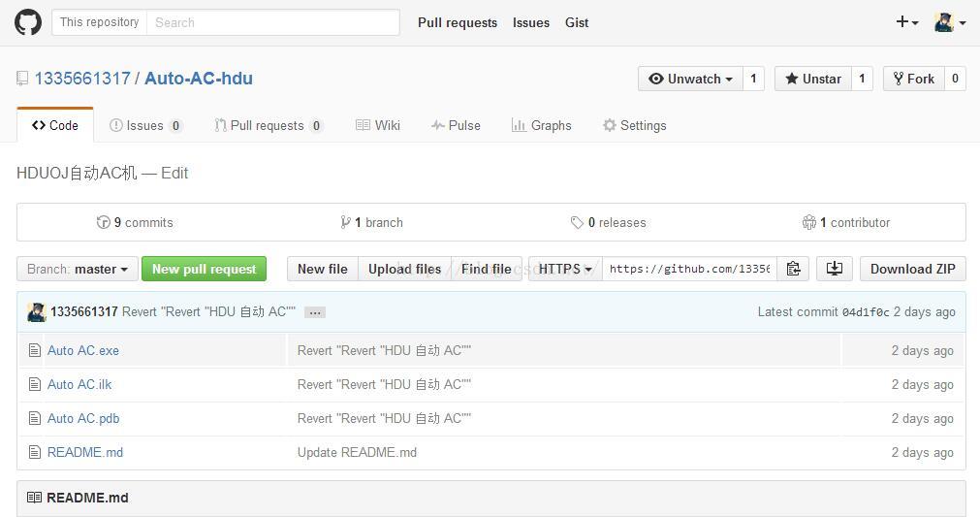Screen dimensions: 980x517
Task: Toggle Unstar on this repository
Action: point(813,79)
